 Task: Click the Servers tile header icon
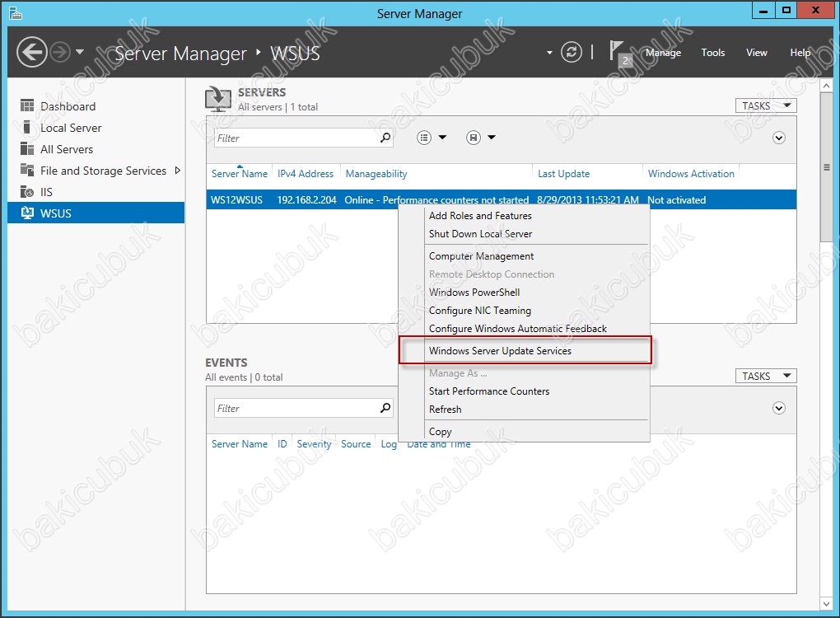point(218,99)
